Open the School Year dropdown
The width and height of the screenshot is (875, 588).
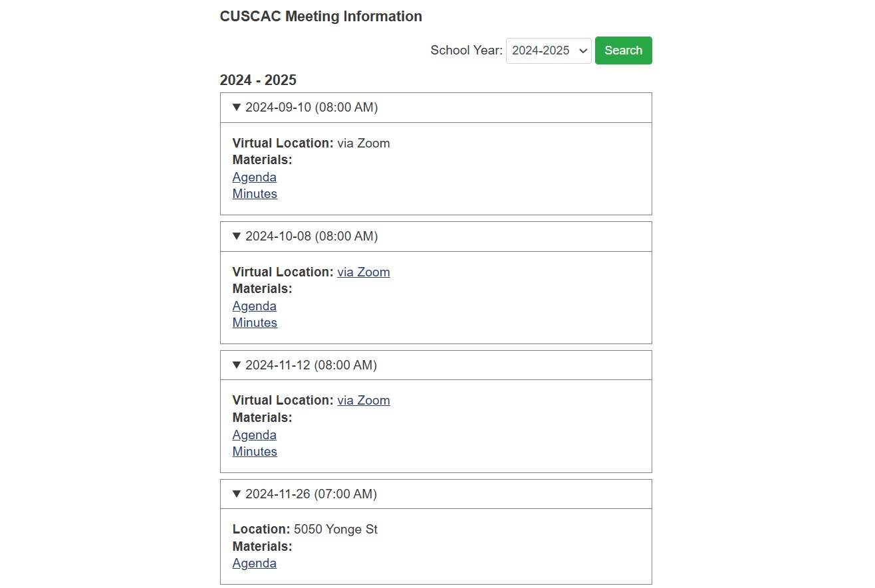pyautogui.click(x=549, y=50)
